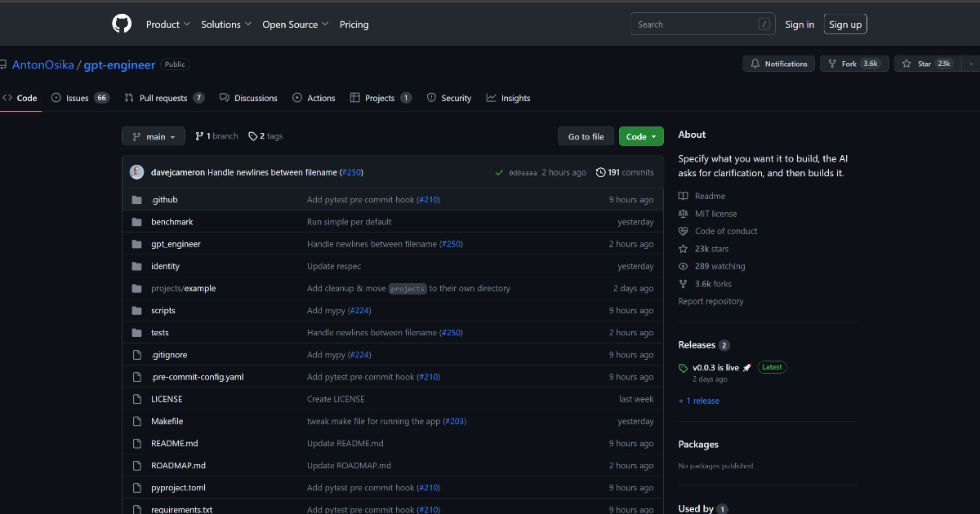Screen dimensions: 980x514
Task: Open the Open Source navigation dropdown
Action: 296,24
